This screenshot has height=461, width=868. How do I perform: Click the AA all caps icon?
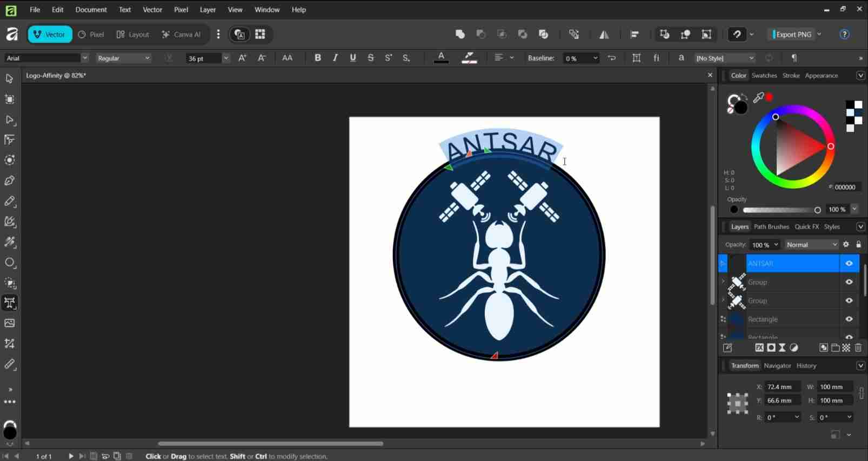click(x=288, y=58)
